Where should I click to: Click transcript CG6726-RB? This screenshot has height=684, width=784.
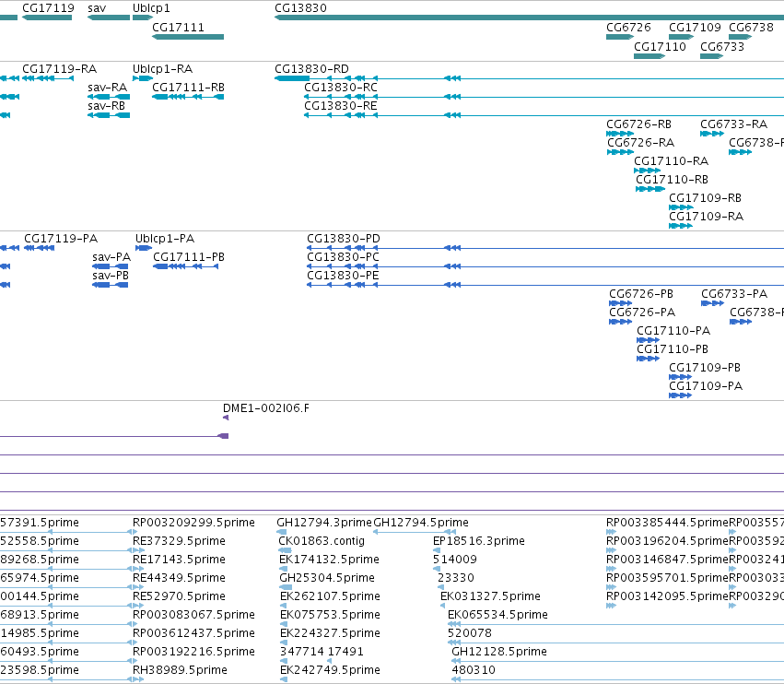[x=638, y=124]
